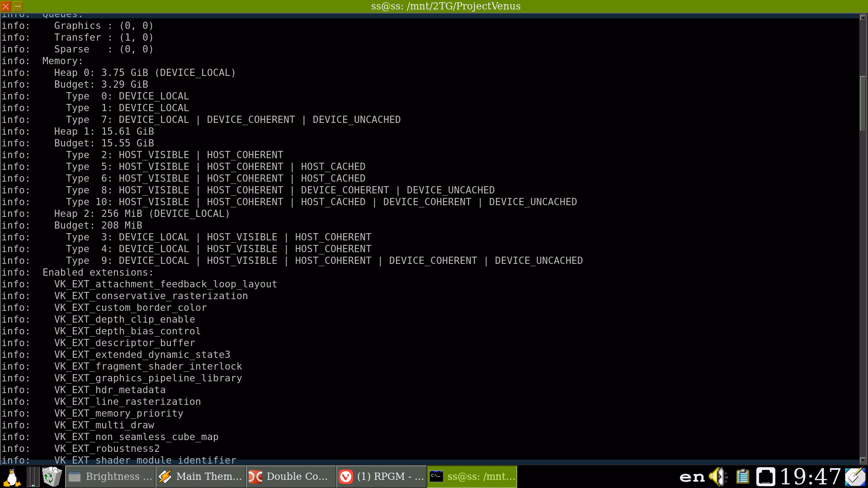This screenshot has width=868, height=488.
Task: Switch to (1) RPGM Vivaldi window
Action: pos(382,477)
